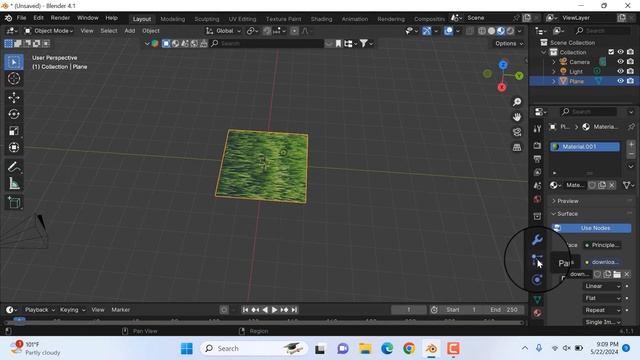Open the Object Data properties tab
Screen dimensions: 640x360
tap(537, 300)
